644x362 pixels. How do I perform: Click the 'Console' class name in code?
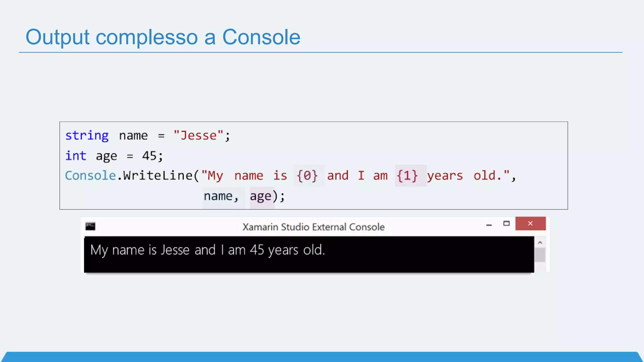pos(91,175)
